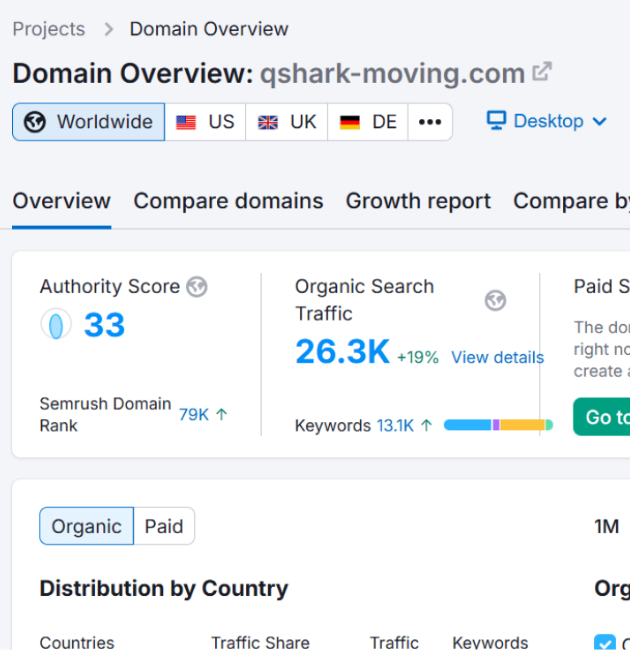Click purple segment of keywords distribution bar
This screenshot has width=630, height=650.
(496, 425)
